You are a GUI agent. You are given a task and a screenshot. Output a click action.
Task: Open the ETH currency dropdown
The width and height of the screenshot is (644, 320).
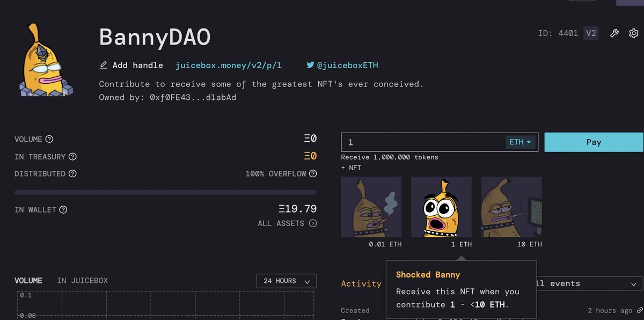(x=520, y=142)
